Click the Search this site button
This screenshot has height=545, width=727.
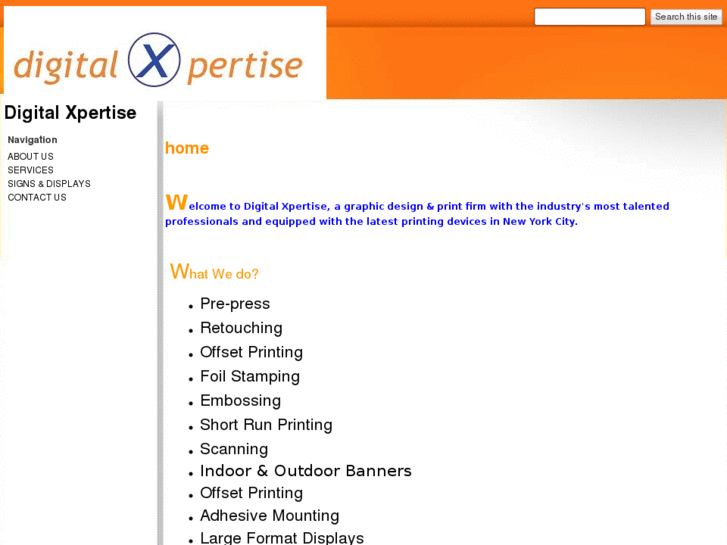click(x=686, y=17)
